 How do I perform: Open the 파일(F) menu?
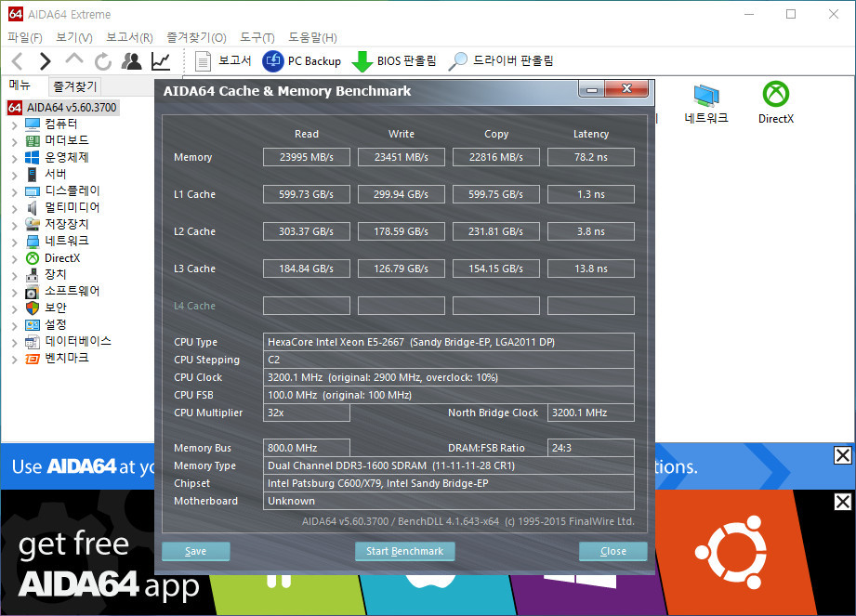click(25, 38)
